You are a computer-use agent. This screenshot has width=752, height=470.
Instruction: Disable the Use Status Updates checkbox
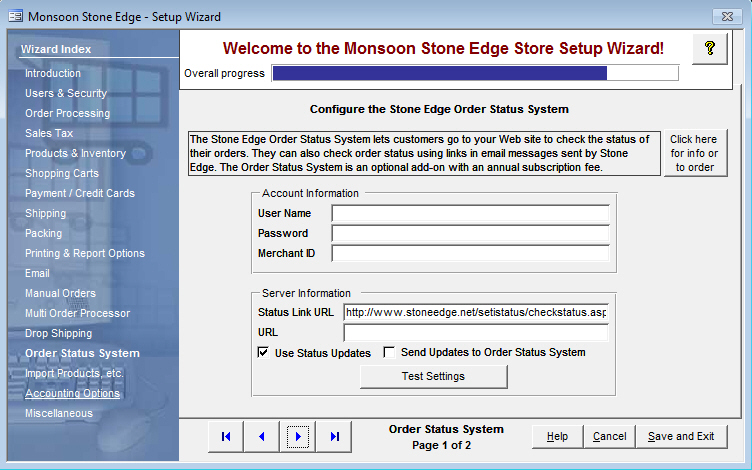pyautogui.click(x=263, y=353)
